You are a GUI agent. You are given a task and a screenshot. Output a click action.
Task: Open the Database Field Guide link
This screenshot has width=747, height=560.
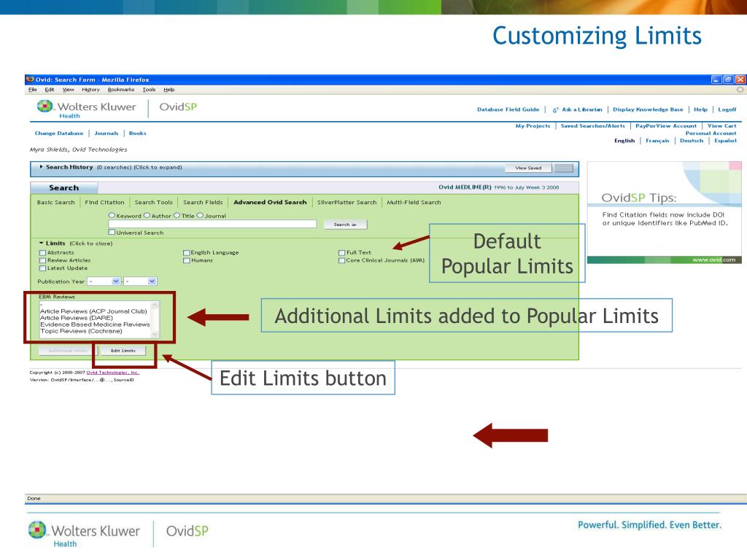pos(508,109)
